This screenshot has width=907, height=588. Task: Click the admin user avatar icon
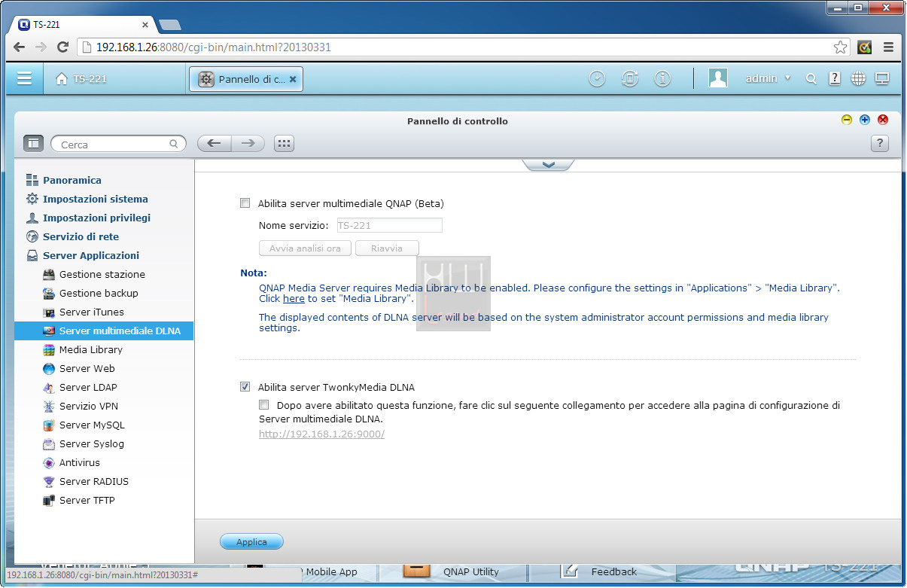(x=718, y=78)
